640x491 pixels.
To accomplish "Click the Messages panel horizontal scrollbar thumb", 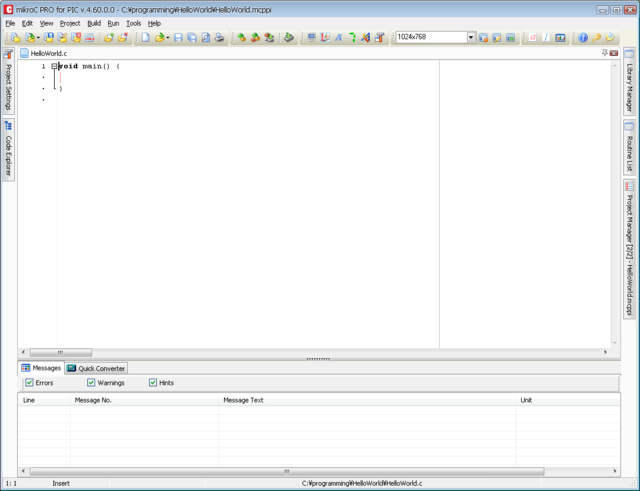I will point(287,471).
